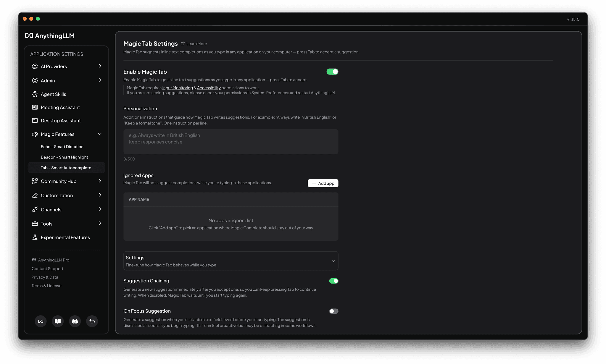Collapse the Magic Features chevron
Viewport: 606px width, 364px height.
[x=100, y=134]
